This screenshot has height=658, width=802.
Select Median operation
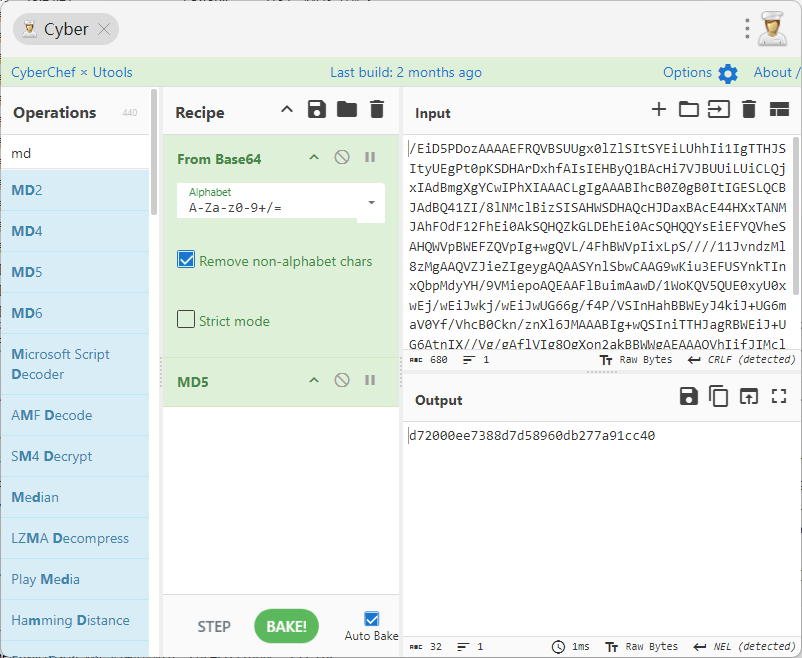(x=75, y=497)
